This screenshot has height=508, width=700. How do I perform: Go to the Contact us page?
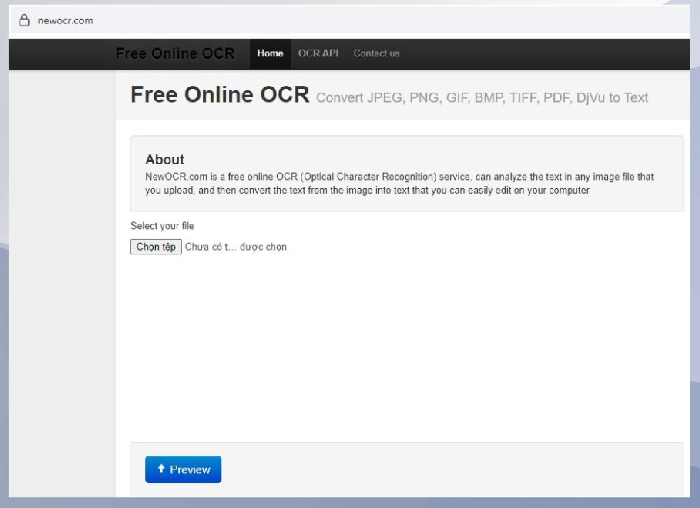(376, 53)
